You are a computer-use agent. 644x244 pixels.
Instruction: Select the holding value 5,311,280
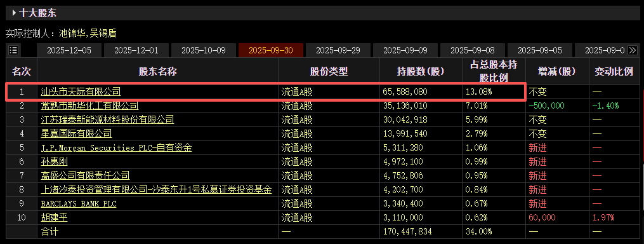click(x=403, y=147)
